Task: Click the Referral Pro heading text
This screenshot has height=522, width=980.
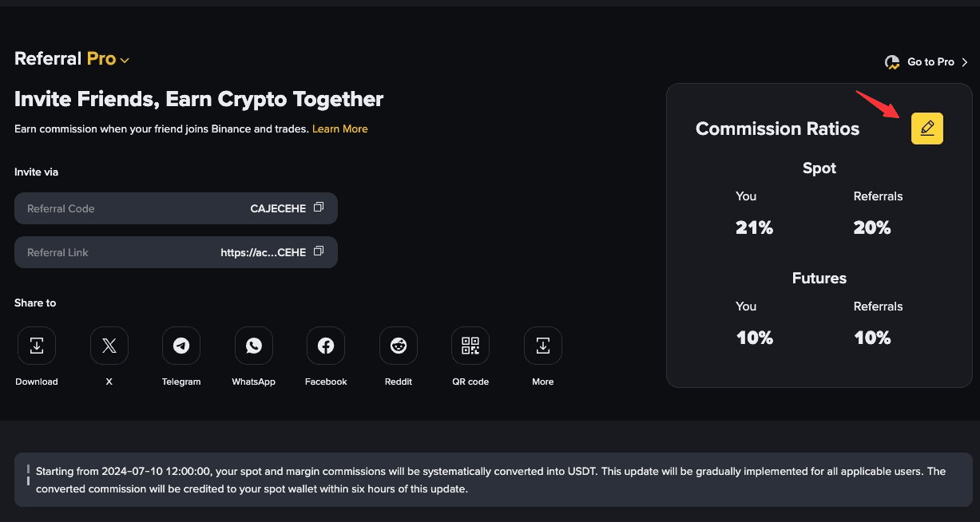Action: 65,58
